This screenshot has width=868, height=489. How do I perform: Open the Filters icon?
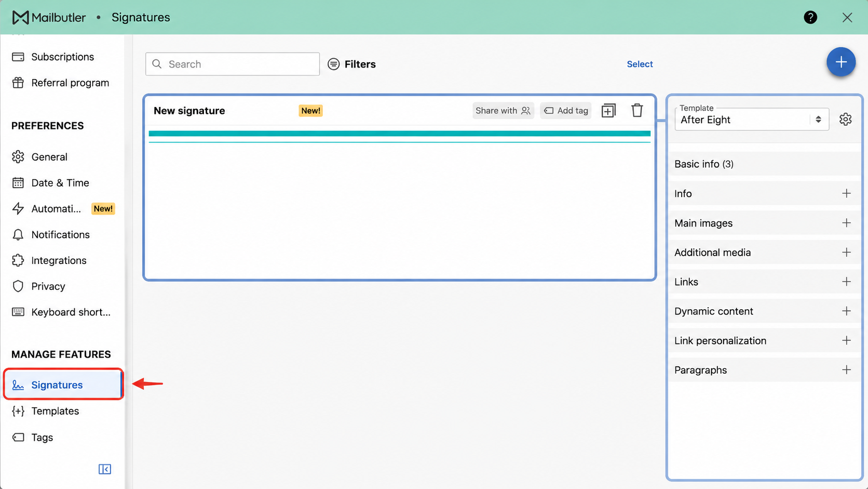[x=334, y=64]
